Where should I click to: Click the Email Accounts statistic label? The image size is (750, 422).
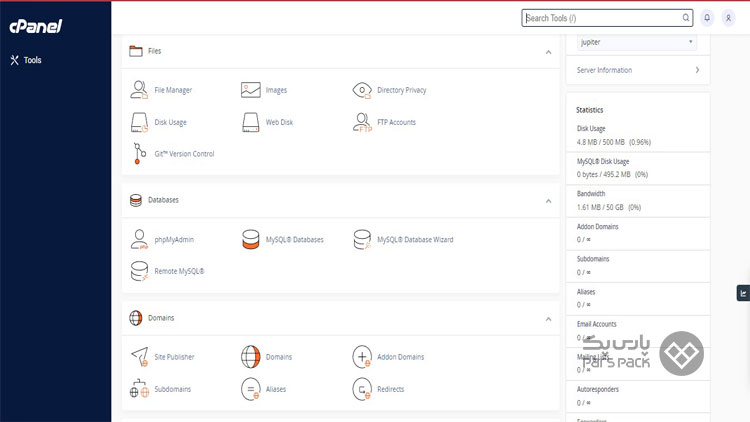[596, 324]
